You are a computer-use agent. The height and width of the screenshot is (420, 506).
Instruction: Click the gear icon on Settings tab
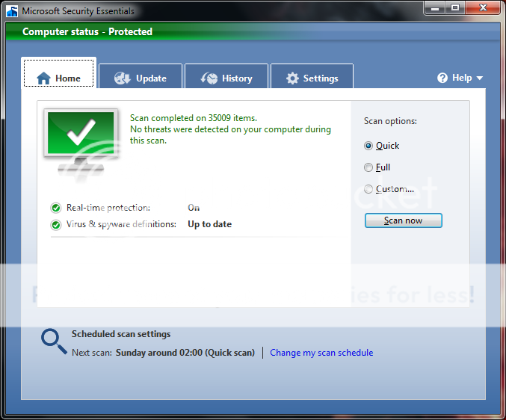(292, 78)
